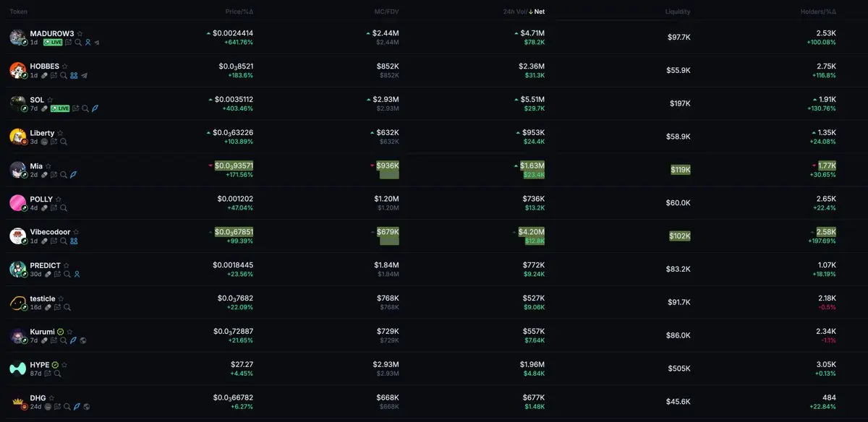868x422 pixels.
Task: Click the Liquidity column header
Action: click(x=678, y=12)
